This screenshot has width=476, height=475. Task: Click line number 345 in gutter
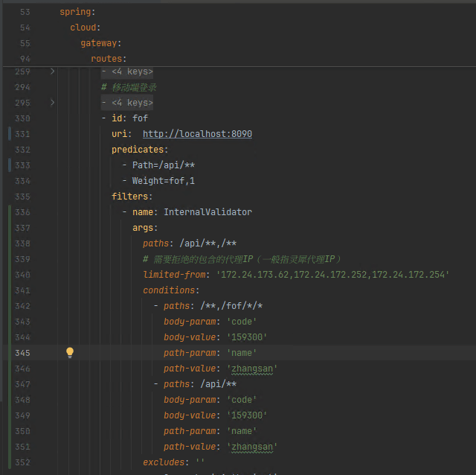[22, 353]
